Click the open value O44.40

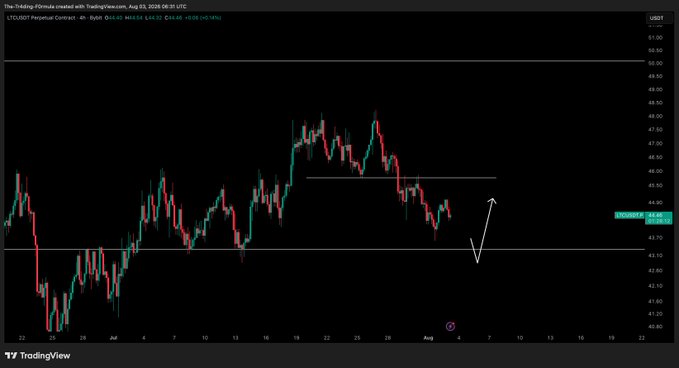coord(114,18)
